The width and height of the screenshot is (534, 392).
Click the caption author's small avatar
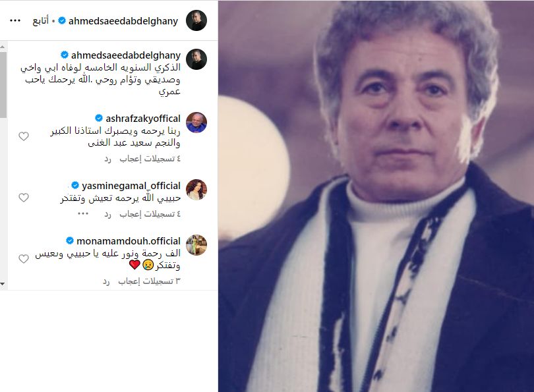pyautogui.click(x=196, y=59)
